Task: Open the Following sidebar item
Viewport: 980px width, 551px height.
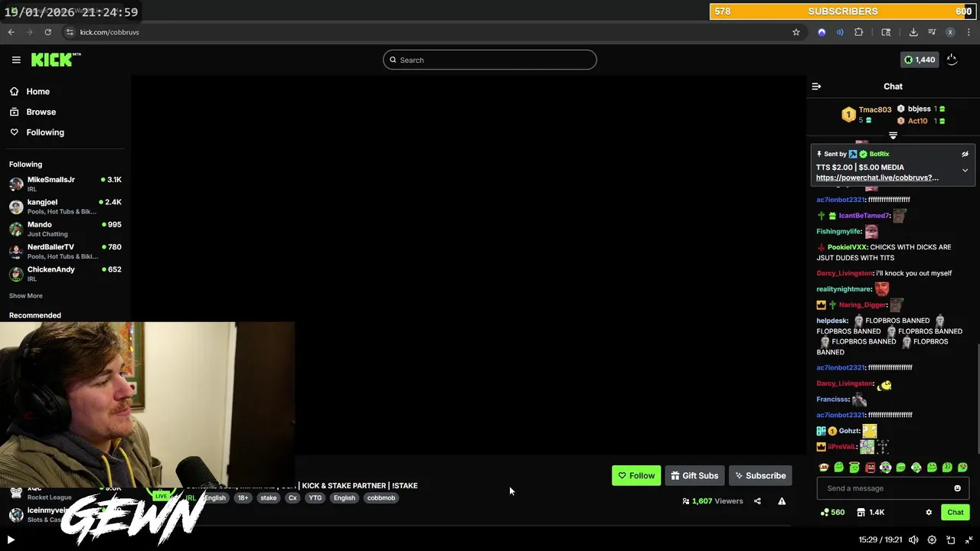Action: click(x=45, y=132)
